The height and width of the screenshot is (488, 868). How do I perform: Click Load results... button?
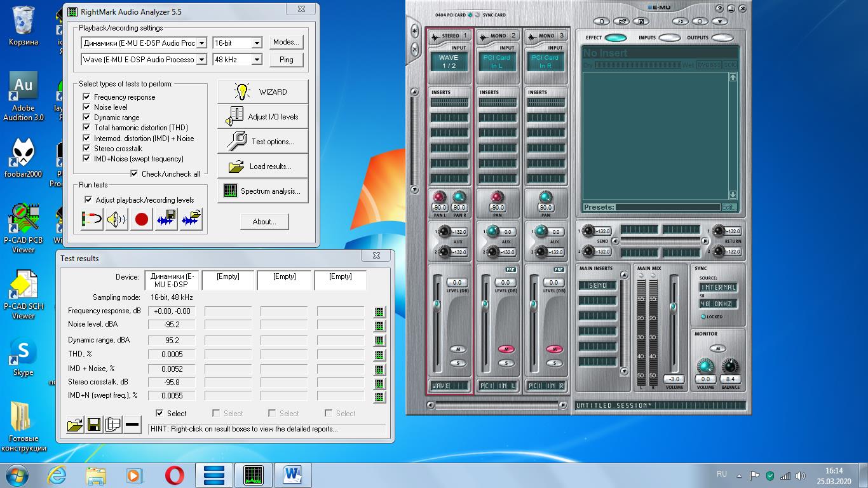[x=263, y=166]
